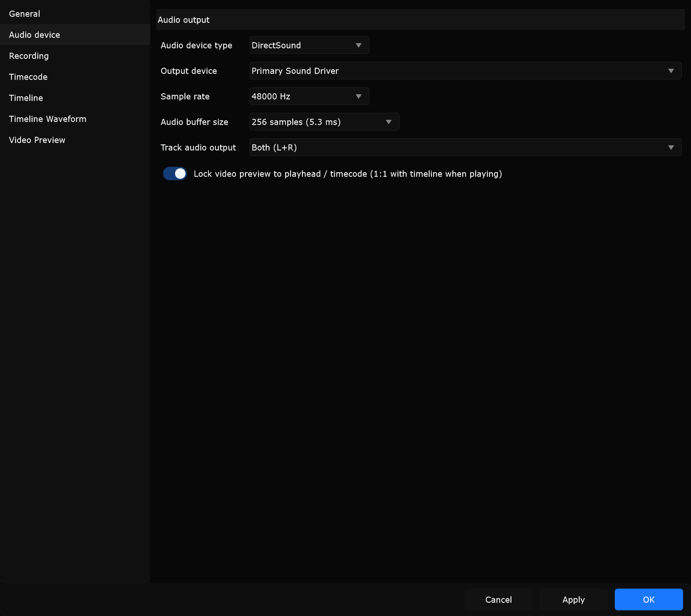Show Video Preview settings
This screenshot has height=616, width=691.
(x=75, y=140)
